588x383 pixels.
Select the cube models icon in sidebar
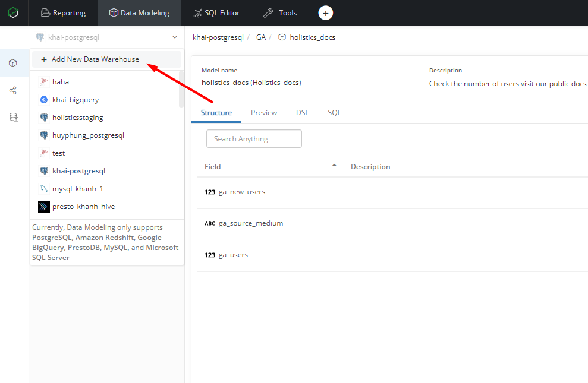coord(13,63)
